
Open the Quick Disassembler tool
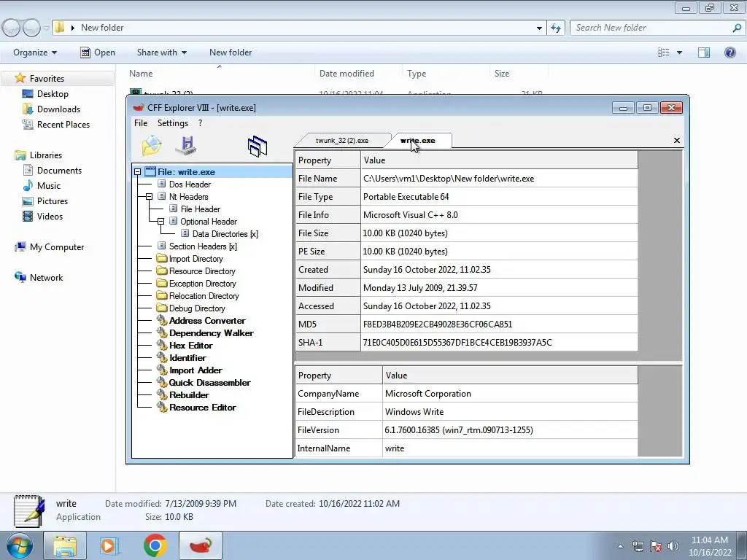pyautogui.click(x=209, y=382)
